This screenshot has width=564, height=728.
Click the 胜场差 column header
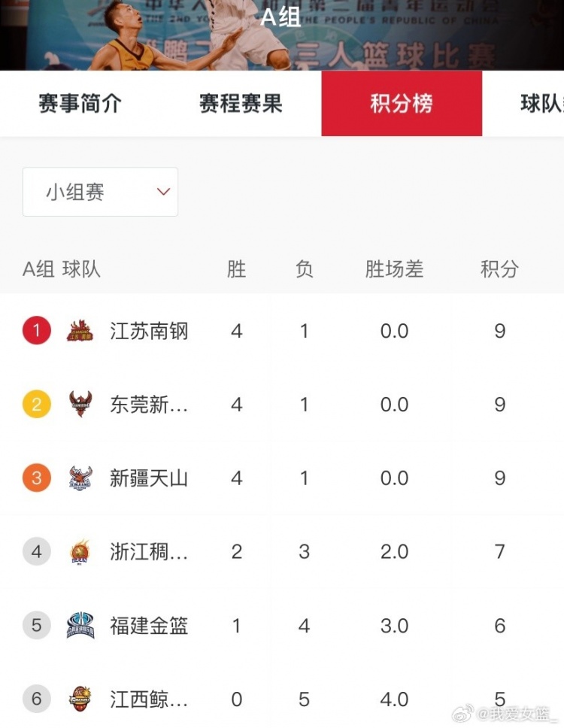(x=394, y=269)
